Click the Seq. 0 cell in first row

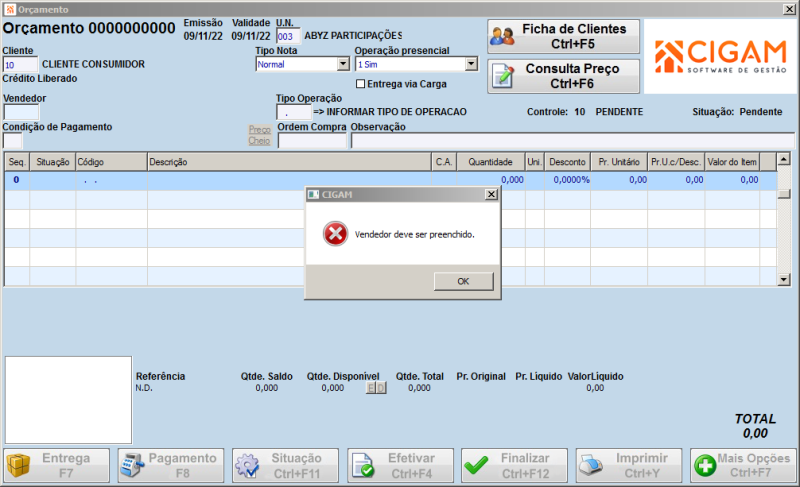[x=17, y=180]
